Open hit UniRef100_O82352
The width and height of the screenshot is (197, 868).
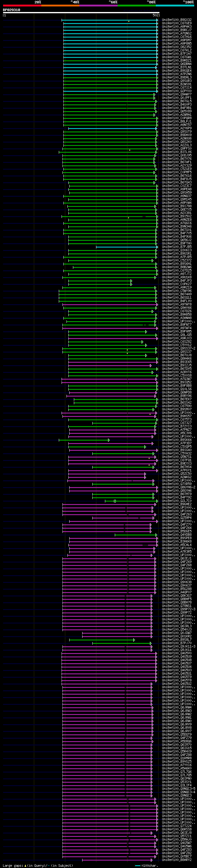pyautogui.click(x=177, y=47)
